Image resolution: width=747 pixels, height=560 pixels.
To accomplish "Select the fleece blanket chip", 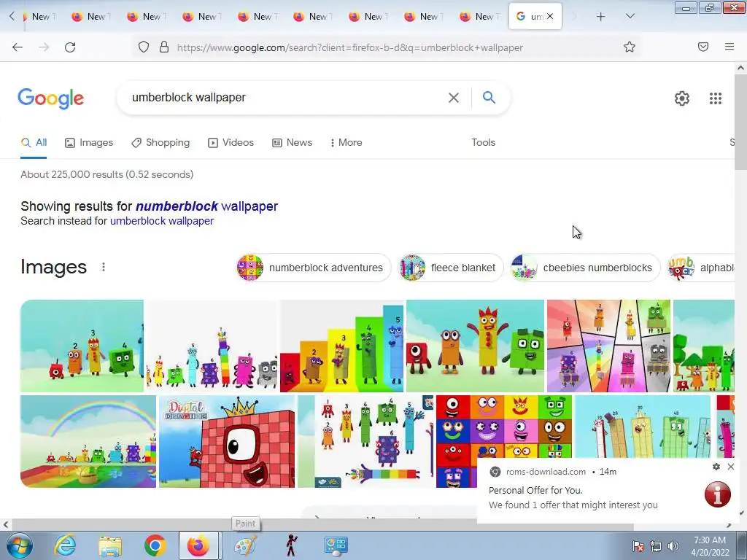I will [x=451, y=268].
